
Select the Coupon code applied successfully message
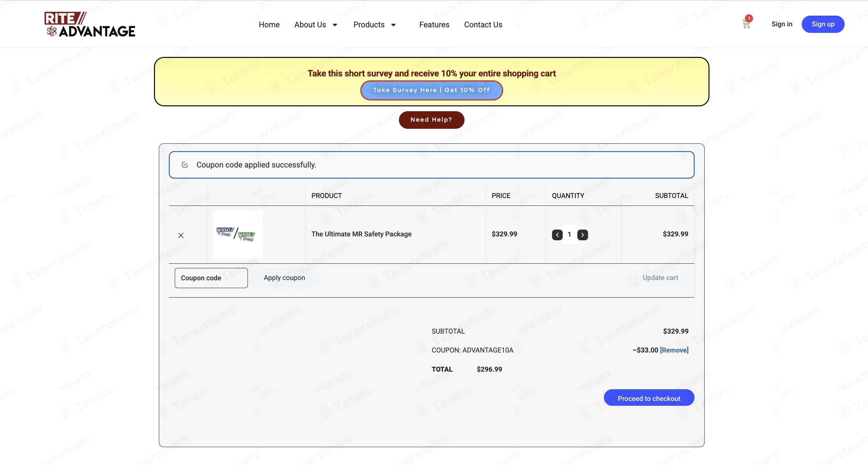(x=256, y=165)
